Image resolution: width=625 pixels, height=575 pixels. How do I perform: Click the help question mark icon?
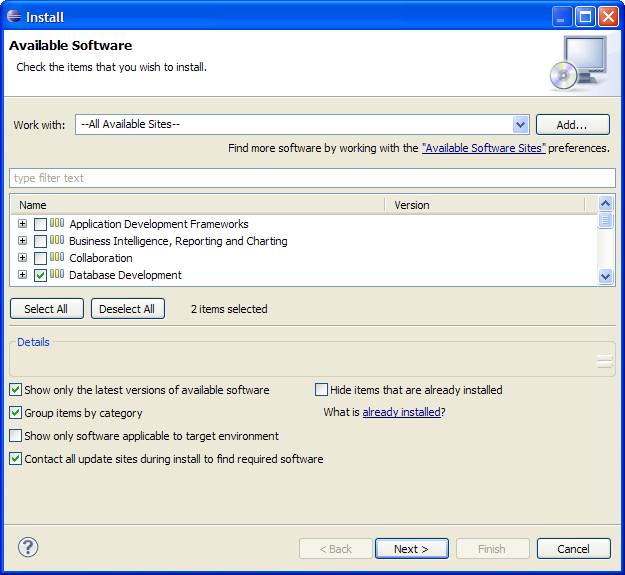(28, 547)
